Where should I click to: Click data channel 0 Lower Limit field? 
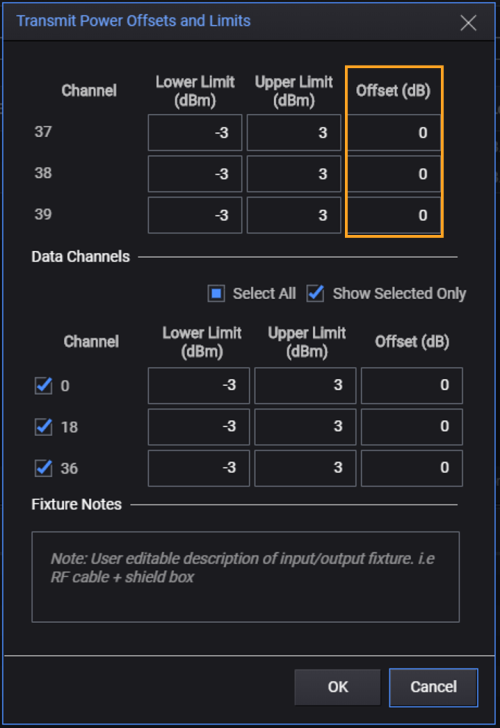199,385
